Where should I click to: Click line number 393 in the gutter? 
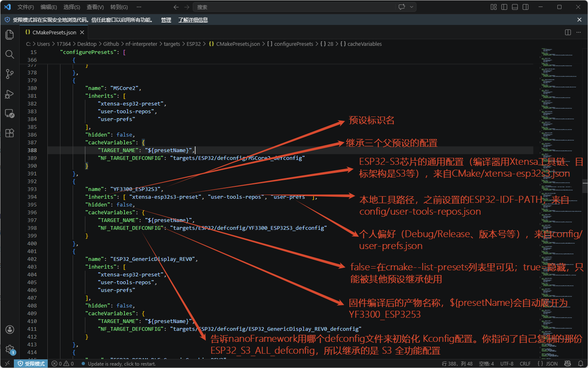coord(32,189)
